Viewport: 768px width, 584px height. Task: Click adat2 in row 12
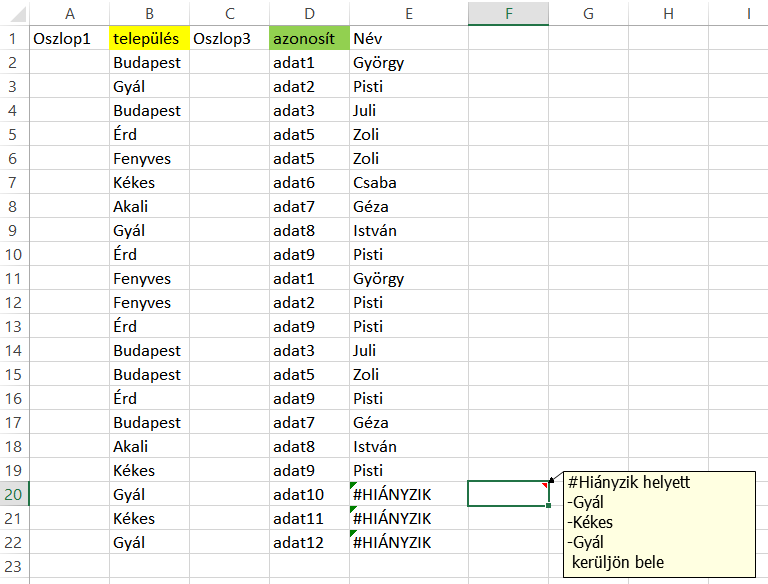tap(310, 302)
